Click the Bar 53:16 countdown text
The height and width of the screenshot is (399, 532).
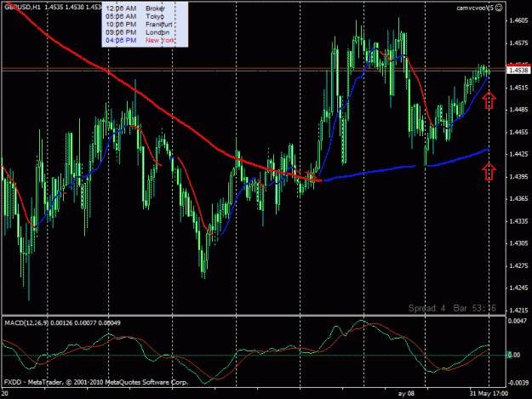(475, 308)
